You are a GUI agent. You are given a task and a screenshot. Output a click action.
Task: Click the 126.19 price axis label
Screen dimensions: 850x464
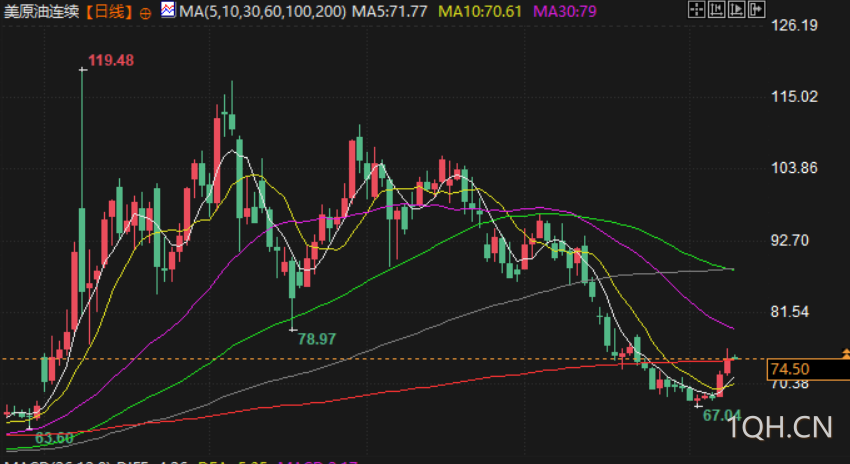pyautogui.click(x=794, y=25)
